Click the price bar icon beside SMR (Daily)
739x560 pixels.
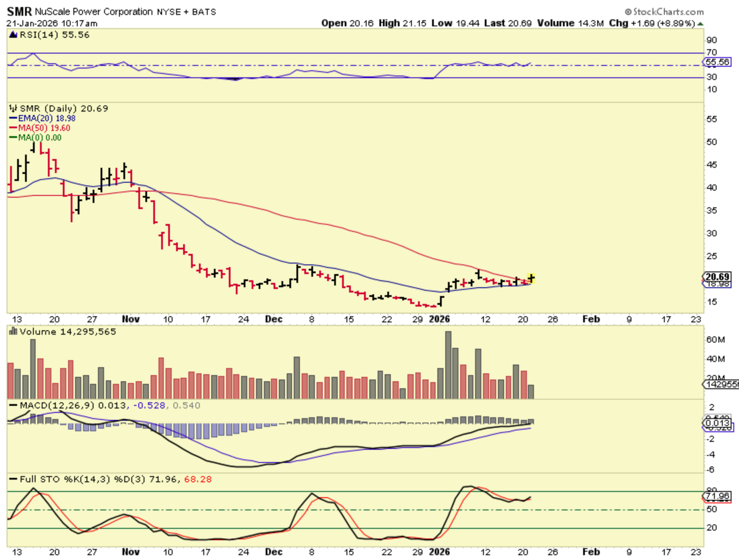pos(13,108)
